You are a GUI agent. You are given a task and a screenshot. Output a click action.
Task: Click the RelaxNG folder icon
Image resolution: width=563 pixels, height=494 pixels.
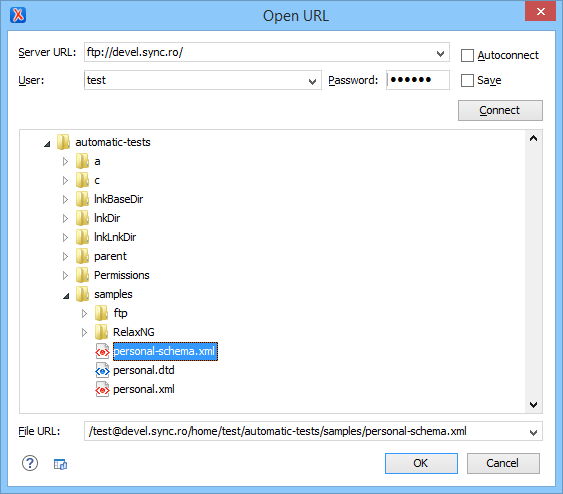(102, 332)
